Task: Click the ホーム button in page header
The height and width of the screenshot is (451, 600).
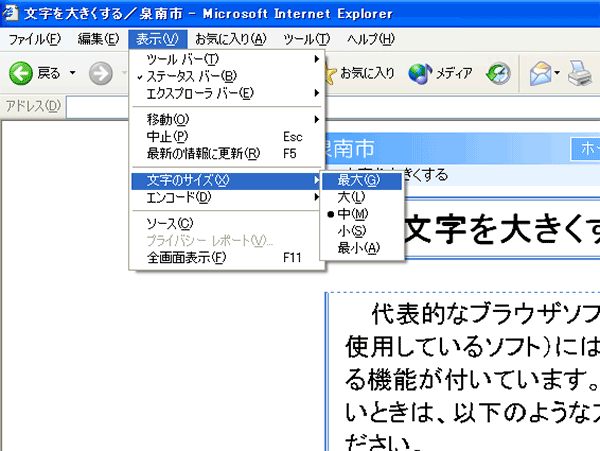Action: click(585, 148)
